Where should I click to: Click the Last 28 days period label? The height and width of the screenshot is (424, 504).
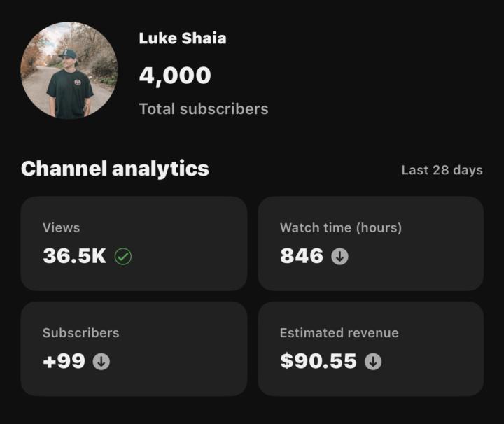(442, 170)
